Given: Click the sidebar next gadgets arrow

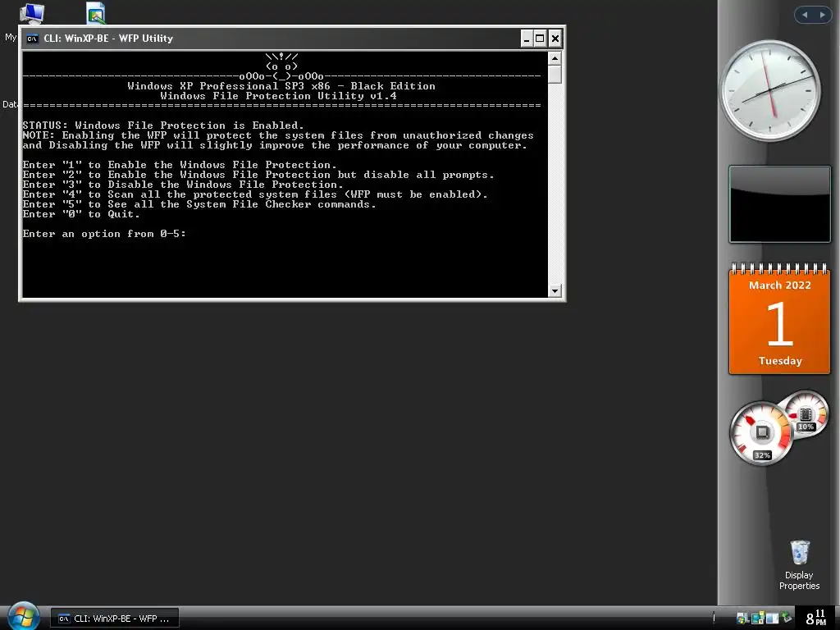Looking at the screenshot, I should (822, 15).
